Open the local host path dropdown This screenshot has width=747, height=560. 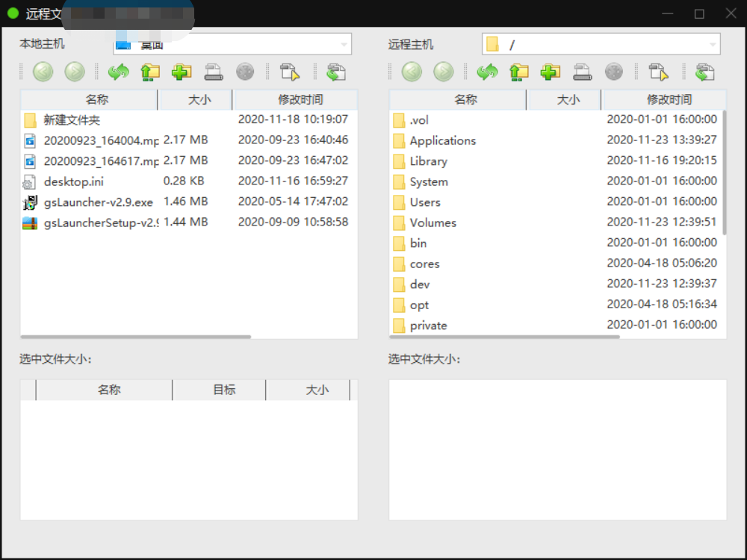[x=344, y=45]
